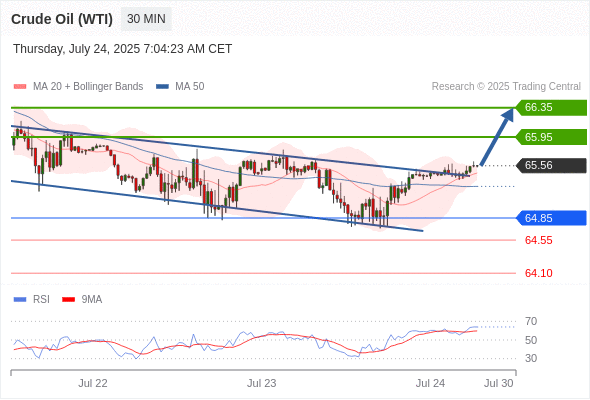This screenshot has width=590, height=400.
Task: Click the RSI 70 level label
Action: point(531,321)
